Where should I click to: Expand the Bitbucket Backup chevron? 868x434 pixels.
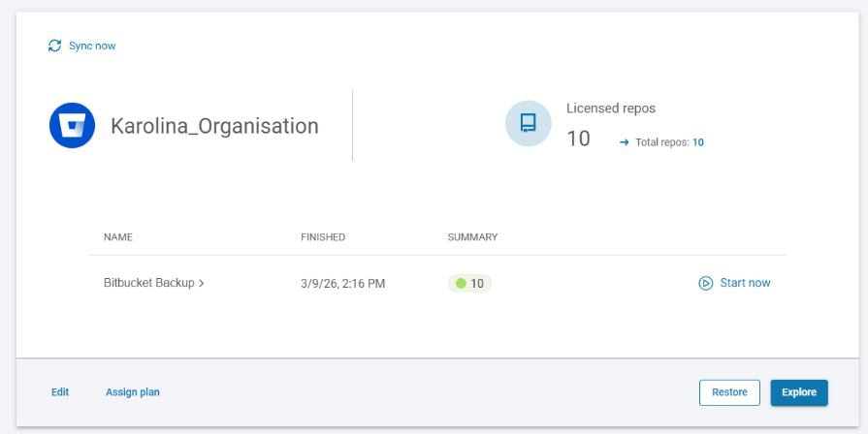coord(202,284)
